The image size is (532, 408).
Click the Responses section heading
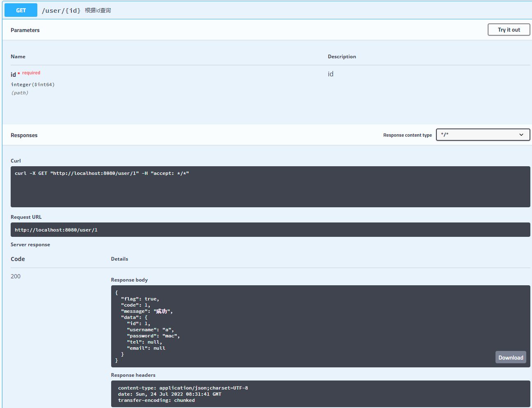[24, 135]
